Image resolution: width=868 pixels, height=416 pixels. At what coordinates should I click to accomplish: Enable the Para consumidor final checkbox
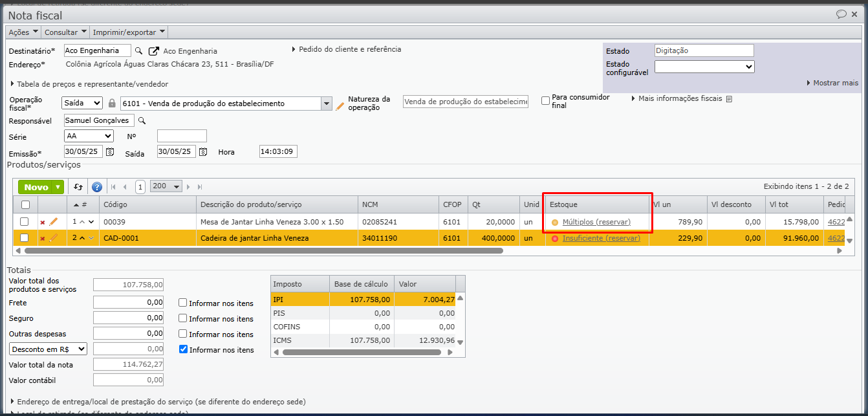tap(546, 100)
